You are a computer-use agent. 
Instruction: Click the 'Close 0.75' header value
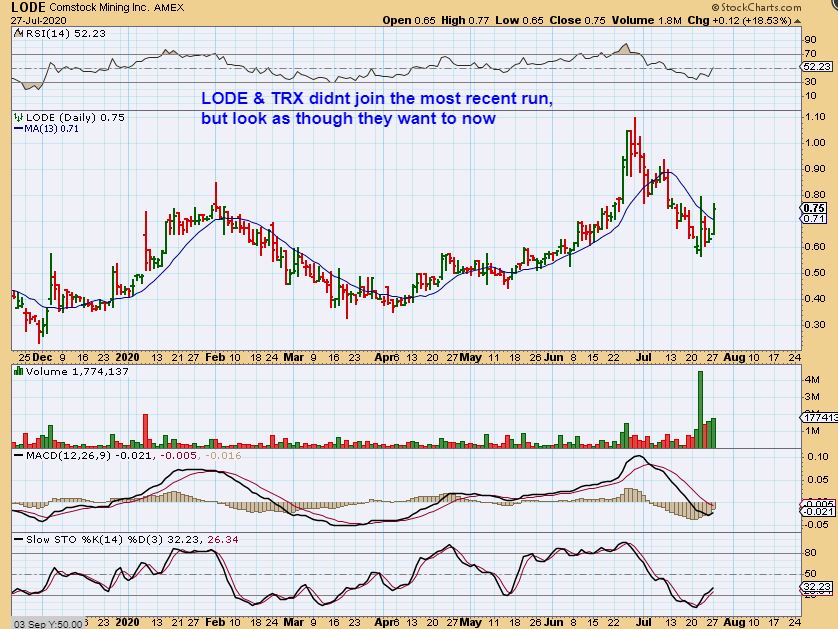[577, 21]
